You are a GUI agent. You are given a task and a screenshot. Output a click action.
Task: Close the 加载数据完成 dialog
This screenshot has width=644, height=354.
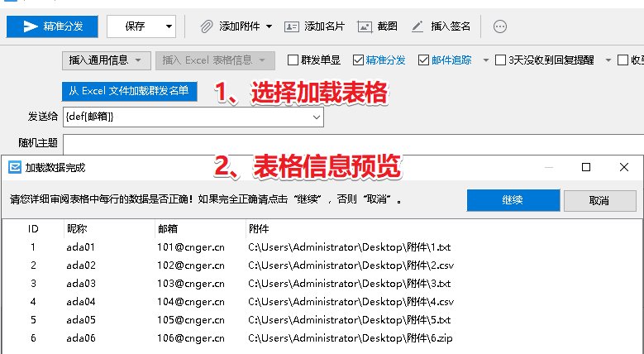624,167
